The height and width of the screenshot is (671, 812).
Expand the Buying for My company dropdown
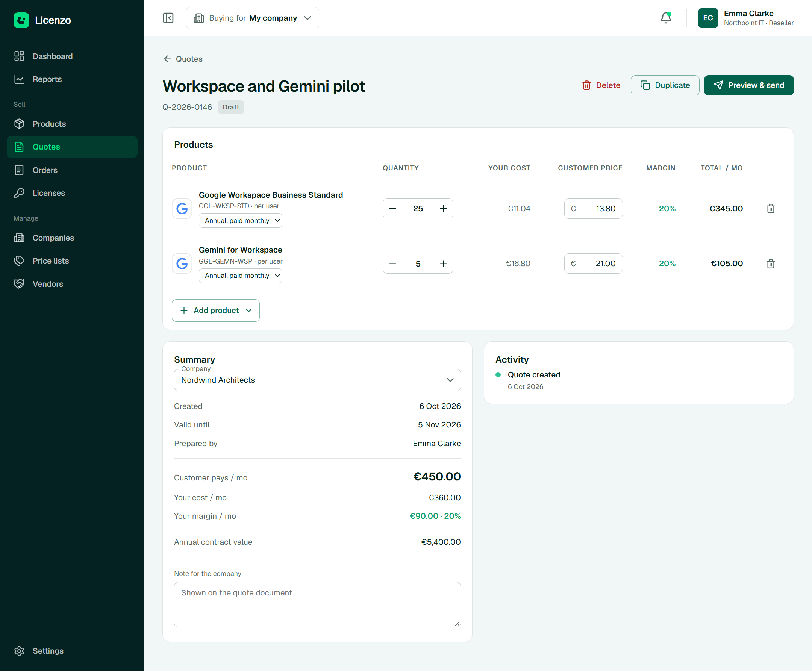tap(252, 18)
